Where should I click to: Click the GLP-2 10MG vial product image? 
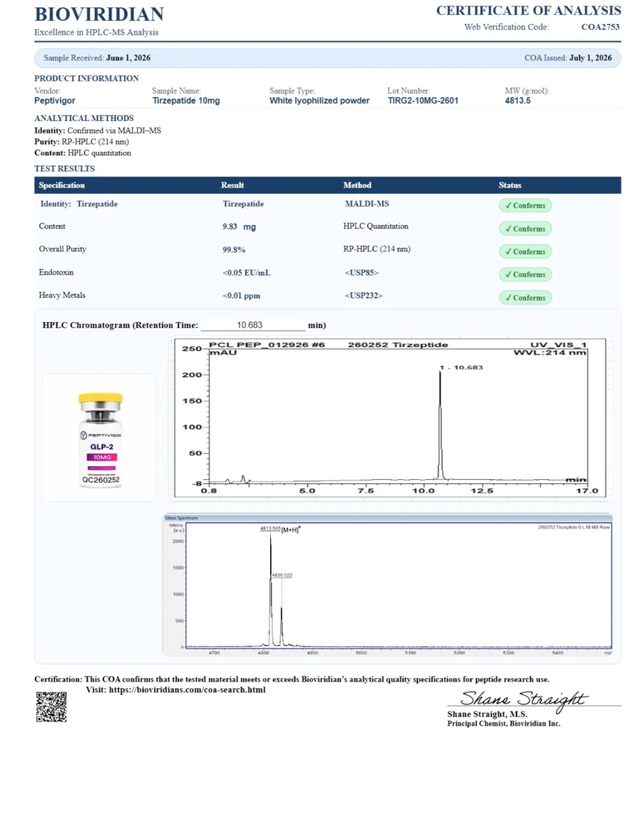pos(100,438)
